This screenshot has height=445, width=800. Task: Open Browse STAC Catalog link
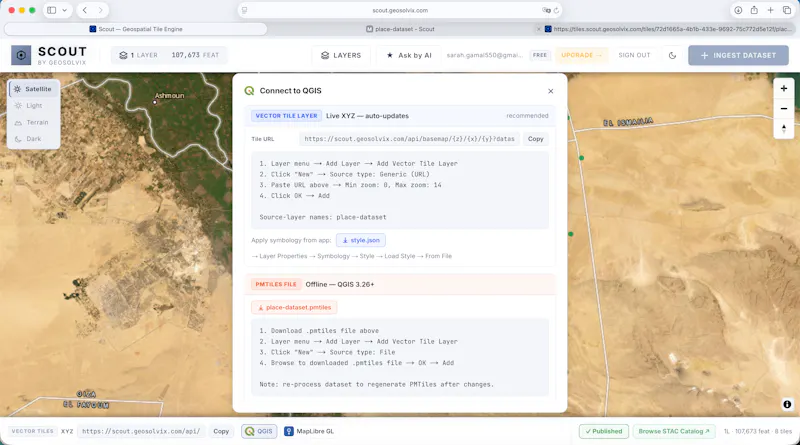tap(673, 431)
